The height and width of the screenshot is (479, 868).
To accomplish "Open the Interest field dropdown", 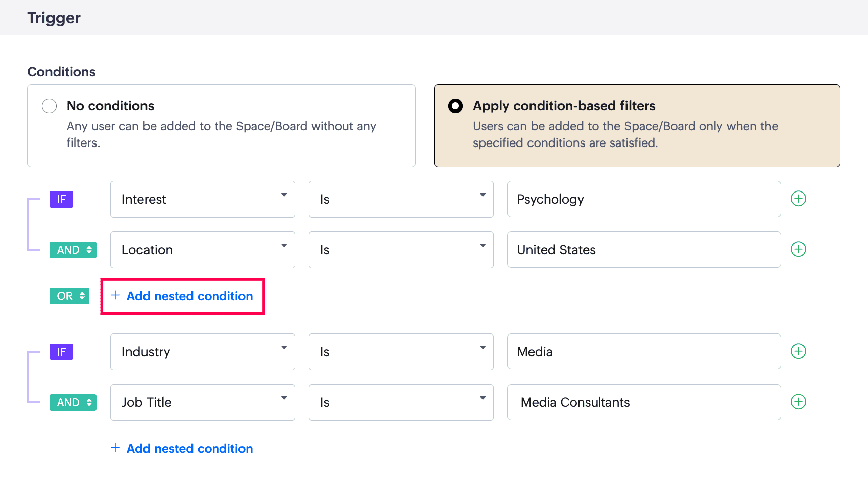I will pyautogui.click(x=202, y=199).
